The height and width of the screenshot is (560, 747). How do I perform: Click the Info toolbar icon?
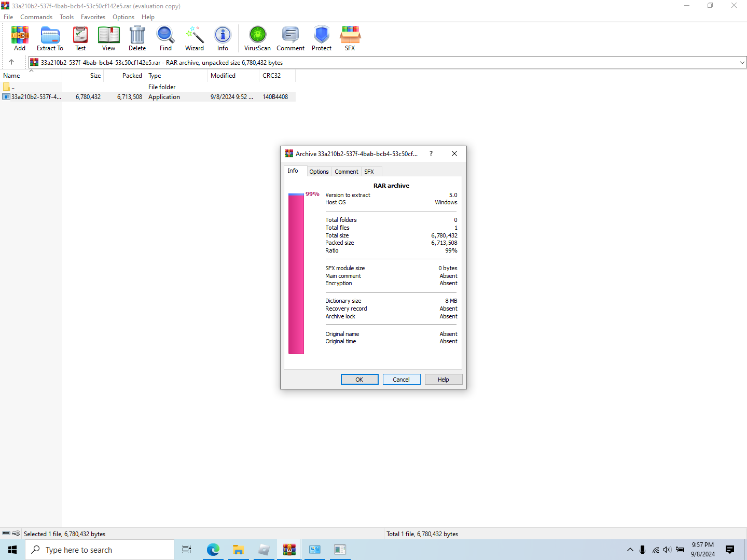point(223,38)
